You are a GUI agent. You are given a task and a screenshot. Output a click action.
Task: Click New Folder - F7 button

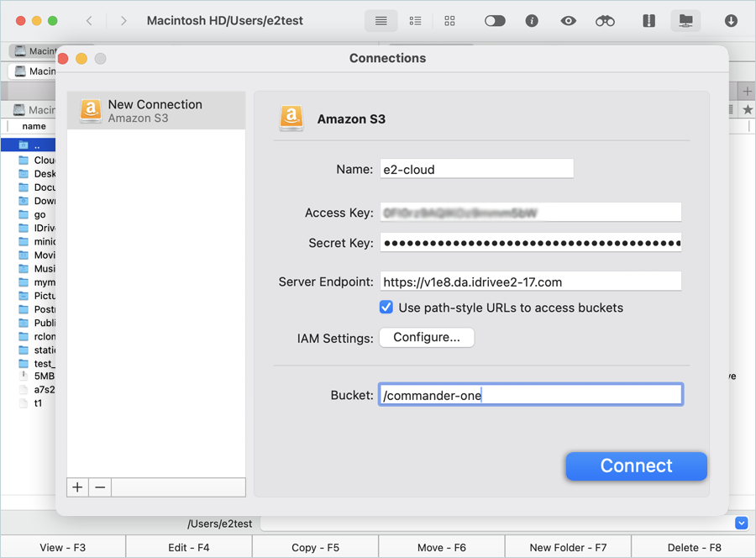pyautogui.click(x=568, y=547)
